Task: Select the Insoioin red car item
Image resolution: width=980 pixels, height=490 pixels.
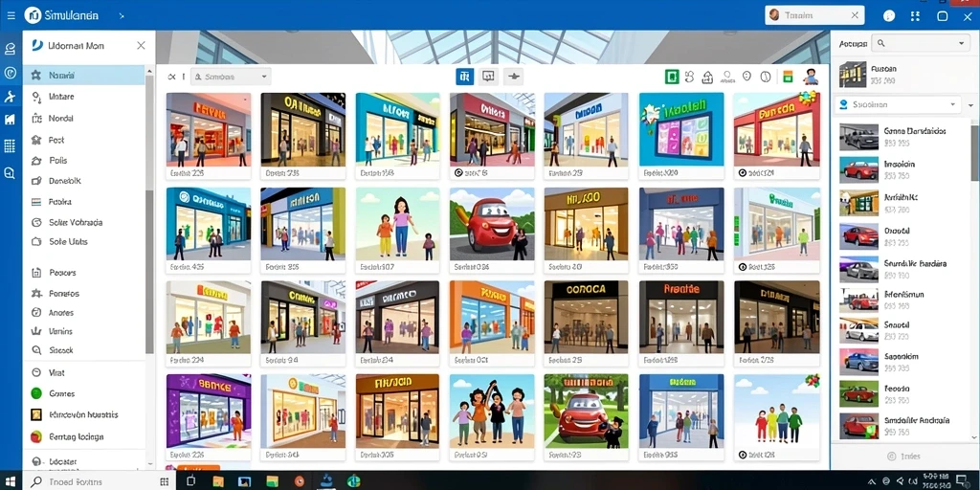Action: point(902,169)
